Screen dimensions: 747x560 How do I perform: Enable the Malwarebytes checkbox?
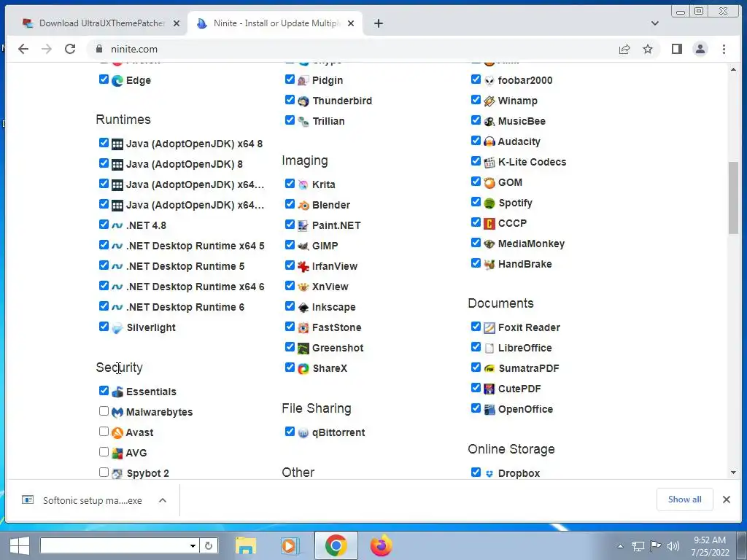tap(104, 411)
